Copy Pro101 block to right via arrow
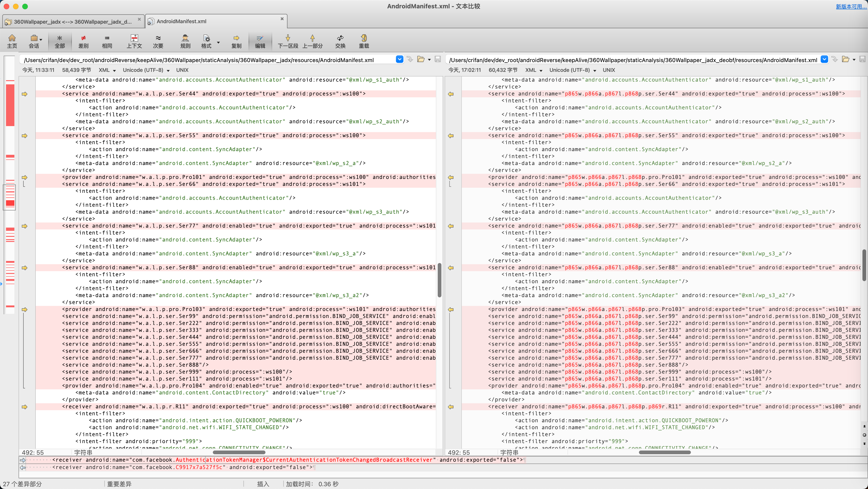Viewport: 868px width, 489px height. click(x=25, y=178)
